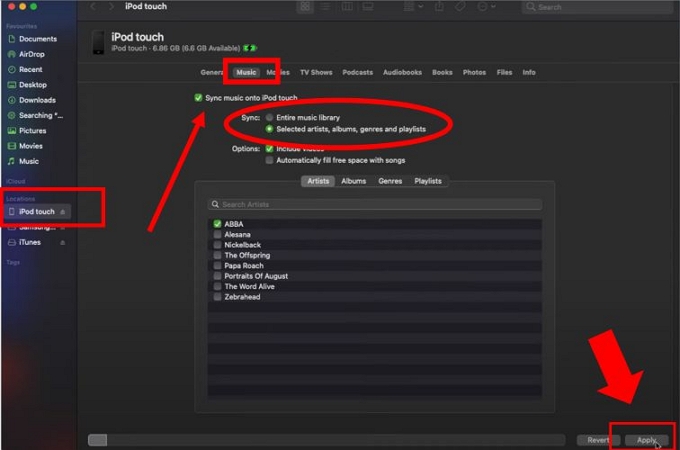Switch to the TV Shows tab

click(x=316, y=72)
